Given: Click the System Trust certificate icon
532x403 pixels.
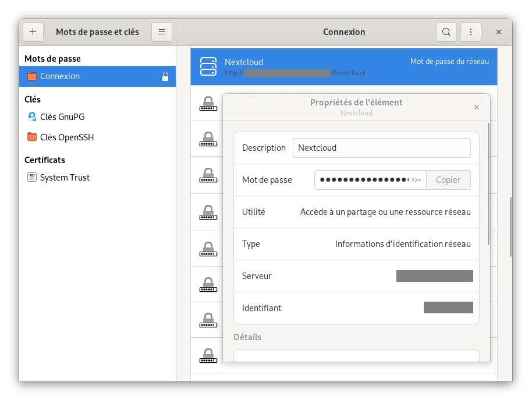Looking at the screenshot, I should pos(32,177).
